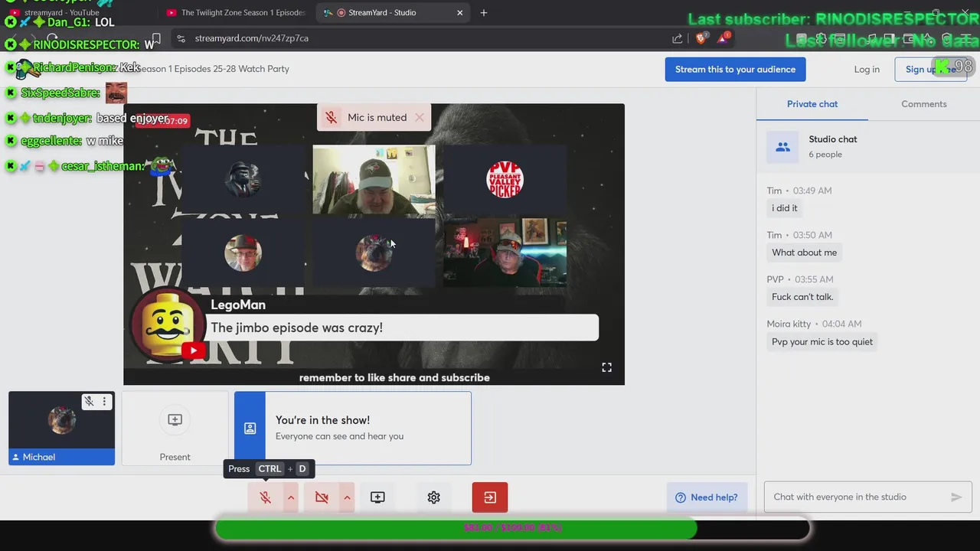This screenshot has width=980, height=551.
Task: Open a new browser tab
Action: click(483, 12)
